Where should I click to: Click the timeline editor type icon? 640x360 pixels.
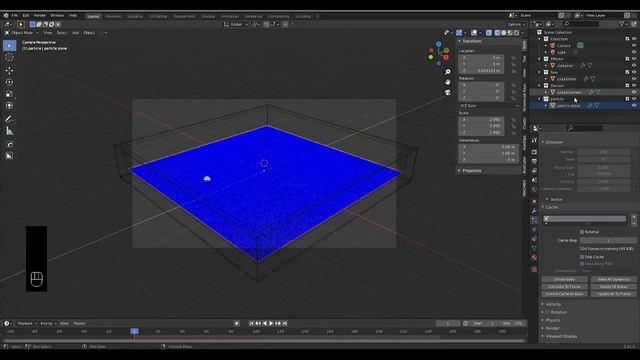[7, 323]
